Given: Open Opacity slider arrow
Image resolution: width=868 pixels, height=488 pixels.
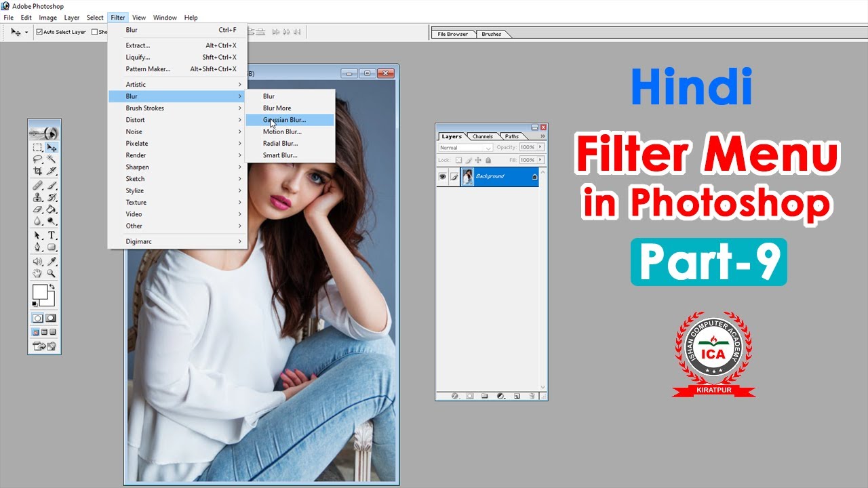Looking at the screenshot, I should click(x=540, y=147).
